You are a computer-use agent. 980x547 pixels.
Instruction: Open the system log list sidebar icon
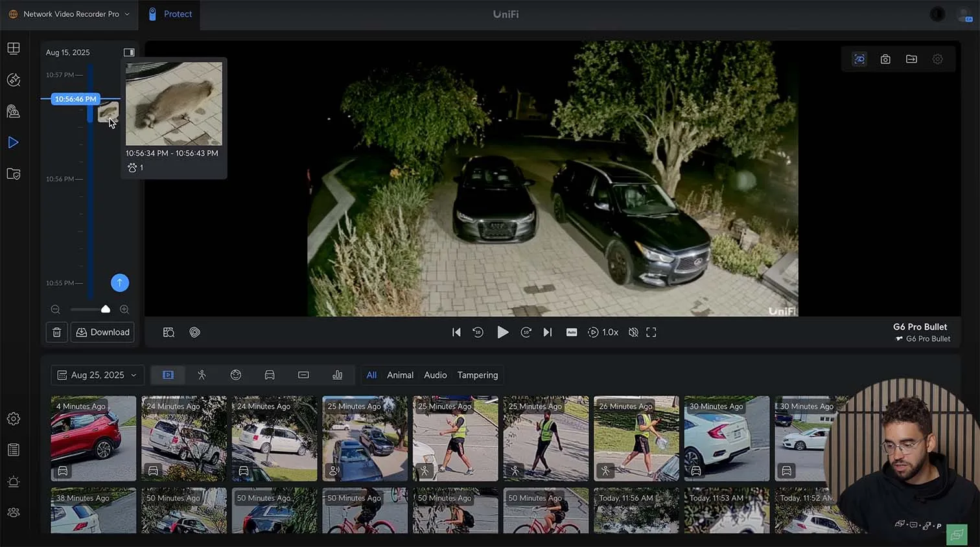pyautogui.click(x=14, y=450)
